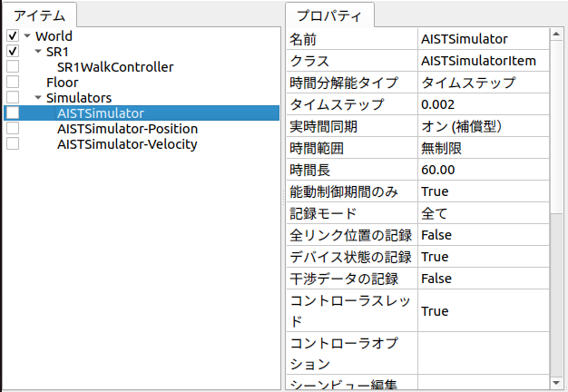Open the 時間範囲 value 無制限
568x392 pixels.
pos(484,148)
